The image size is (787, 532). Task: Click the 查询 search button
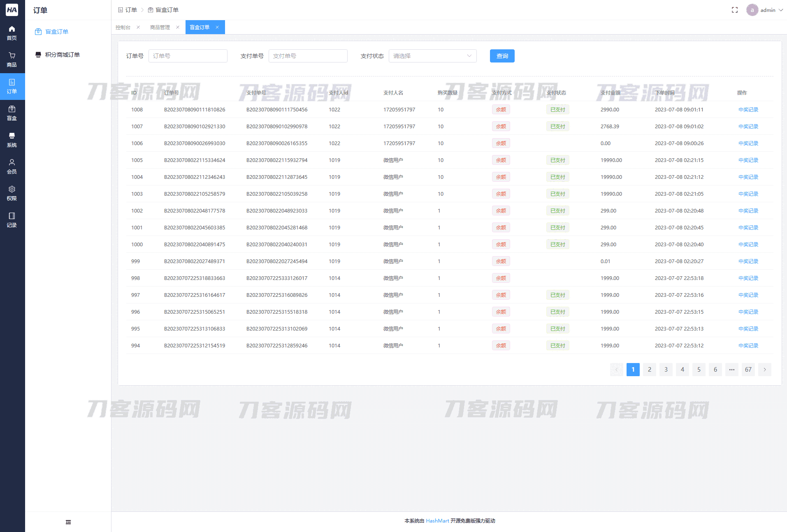coord(502,56)
